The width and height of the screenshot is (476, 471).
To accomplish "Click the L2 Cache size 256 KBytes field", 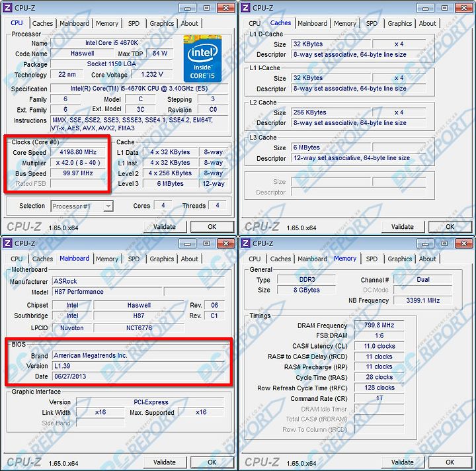I will pyautogui.click(x=331, y=112).
